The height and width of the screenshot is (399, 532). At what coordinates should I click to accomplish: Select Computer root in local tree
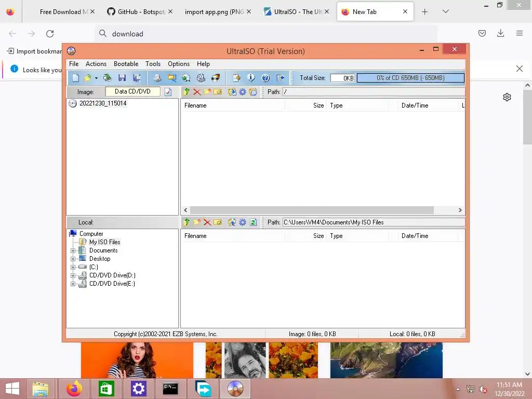[91, 234]
